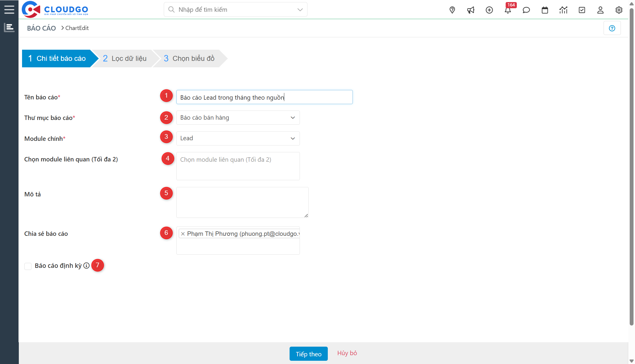The height and width of the screenshot is (364, 635).
Task: Open notifications showing 164 alerts
Action: click(508, 10)
